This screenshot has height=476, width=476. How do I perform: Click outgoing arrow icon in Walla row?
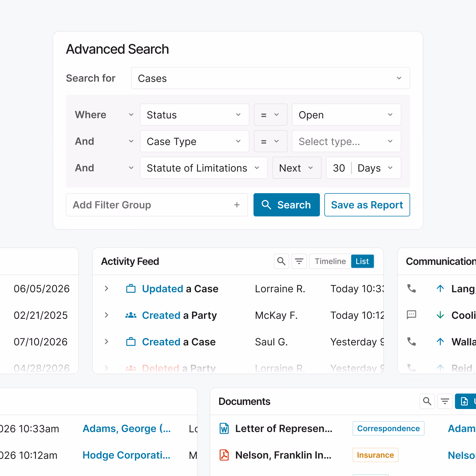coord(440,342)
